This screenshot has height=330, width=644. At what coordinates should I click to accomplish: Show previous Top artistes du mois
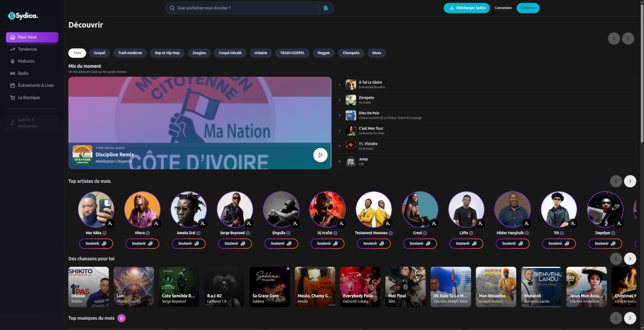pos(616,181)
